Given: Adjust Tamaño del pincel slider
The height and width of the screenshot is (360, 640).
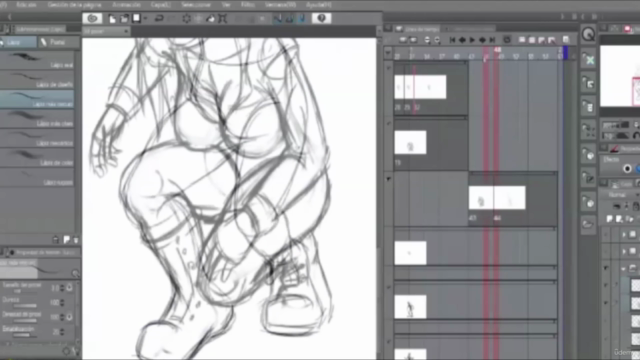Looking at the screenshot, I should (x=26, y=291).
